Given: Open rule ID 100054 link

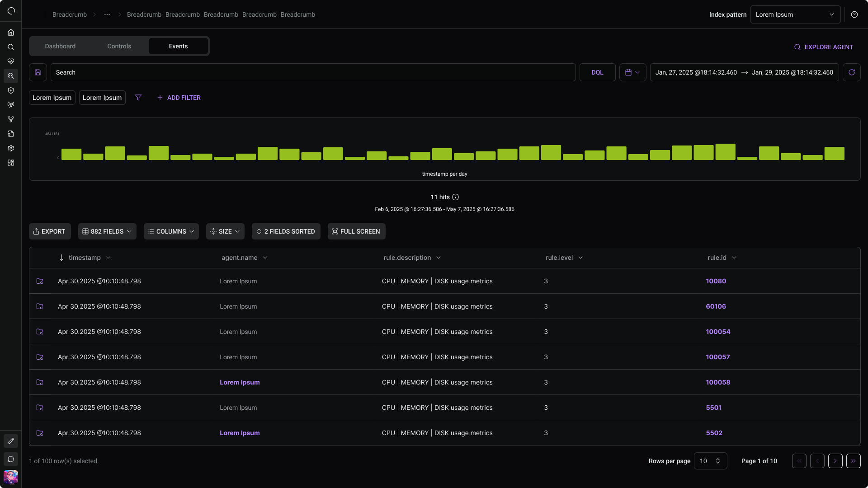Looking at the screenshot, I should 718,332.
